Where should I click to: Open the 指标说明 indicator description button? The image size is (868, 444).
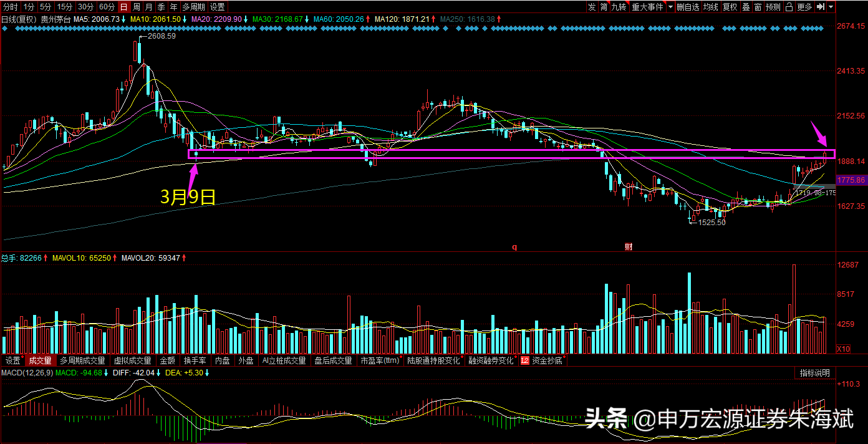(815, 373)
